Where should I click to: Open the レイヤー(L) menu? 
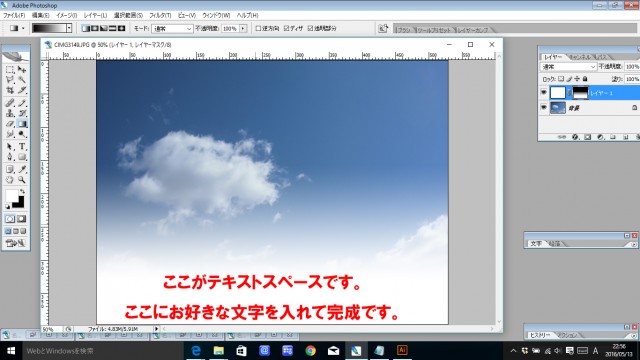(x=95, y=15)
